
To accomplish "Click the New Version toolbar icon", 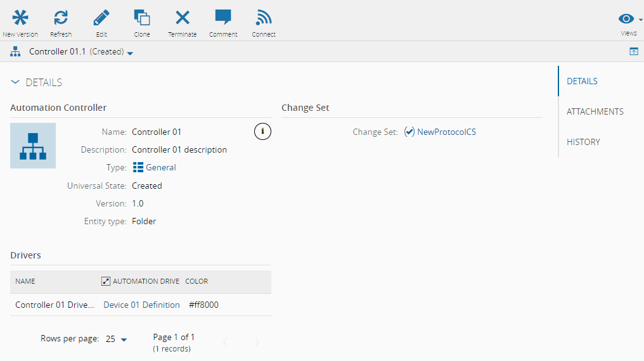I will click(20, 18).
